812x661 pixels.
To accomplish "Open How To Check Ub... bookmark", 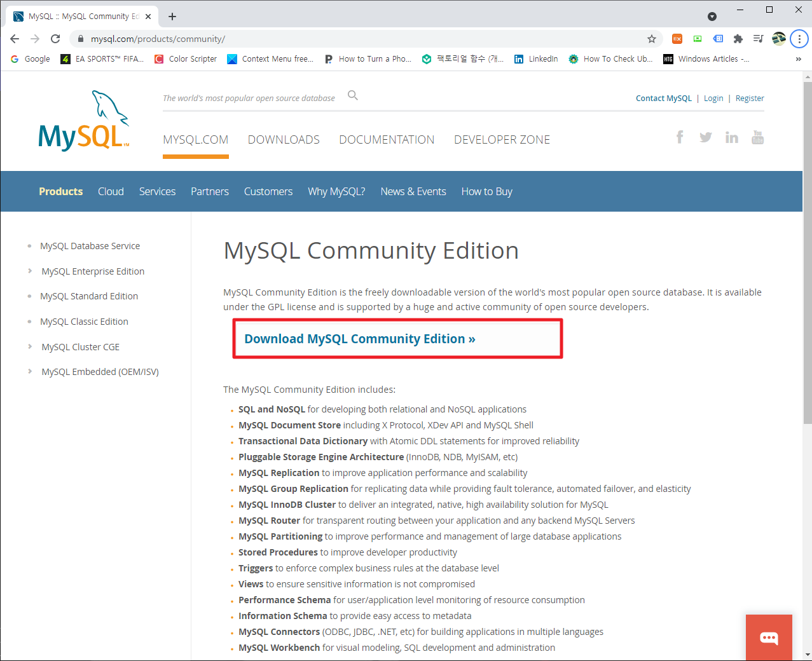I will click(x=610, y=59).
